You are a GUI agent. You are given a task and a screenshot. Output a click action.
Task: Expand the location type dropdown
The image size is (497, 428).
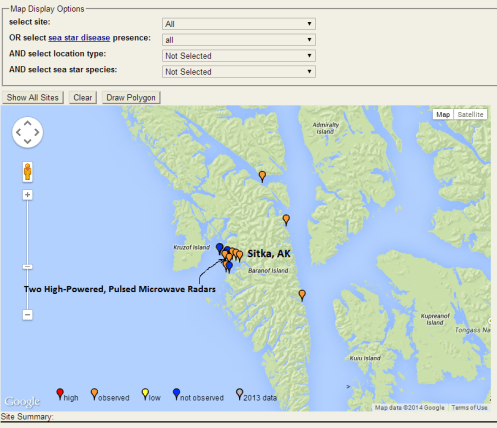click(x=239, y=56)
